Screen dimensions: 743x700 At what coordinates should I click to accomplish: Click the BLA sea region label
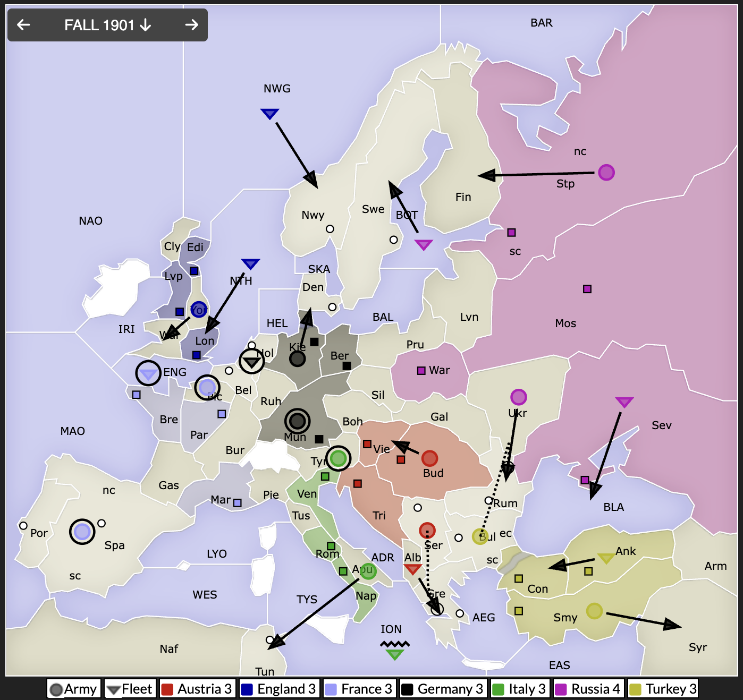tap(613, 507)
